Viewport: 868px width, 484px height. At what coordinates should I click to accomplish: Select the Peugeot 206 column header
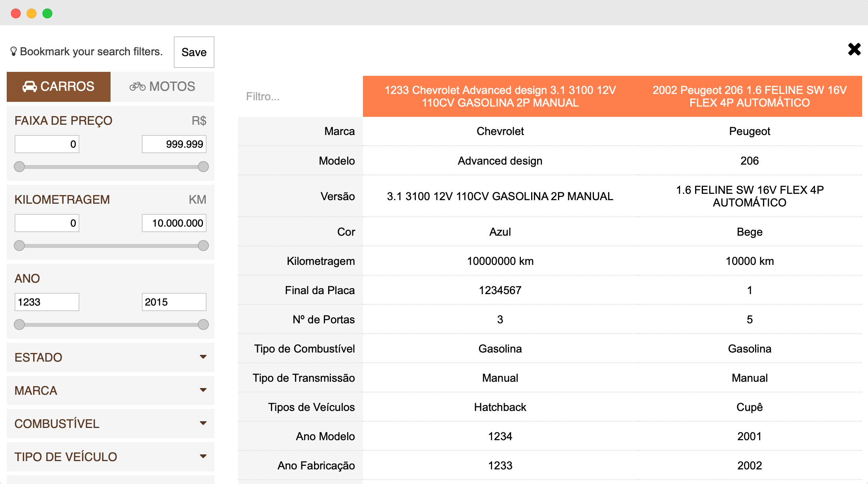[749, 96]
